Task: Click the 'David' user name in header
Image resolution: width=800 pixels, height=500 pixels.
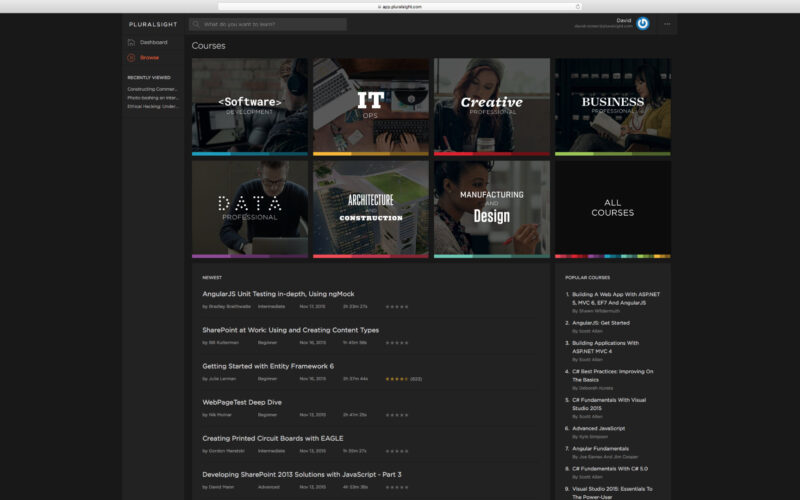Action: (x=623, y=20)
